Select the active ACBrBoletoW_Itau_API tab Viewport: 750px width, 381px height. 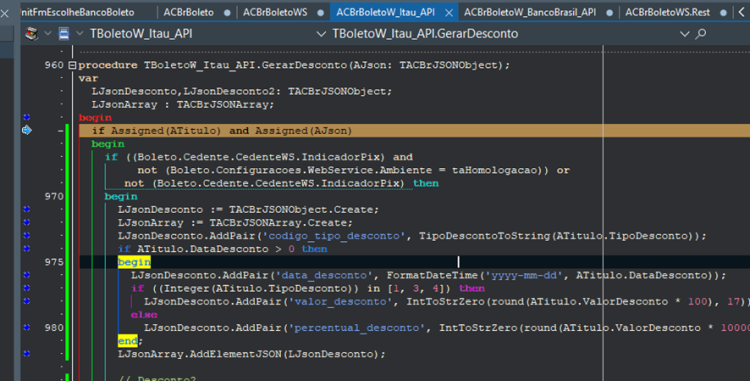point(386,12)
